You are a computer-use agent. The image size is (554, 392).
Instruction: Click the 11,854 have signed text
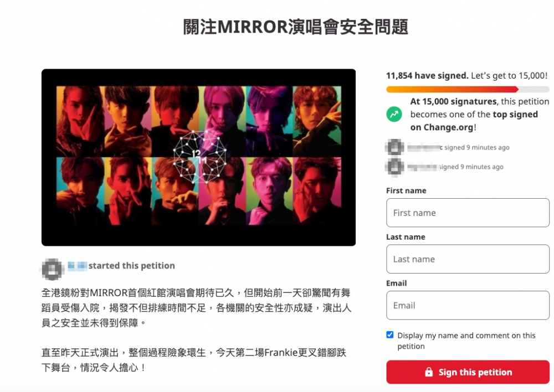click(427, 75)
